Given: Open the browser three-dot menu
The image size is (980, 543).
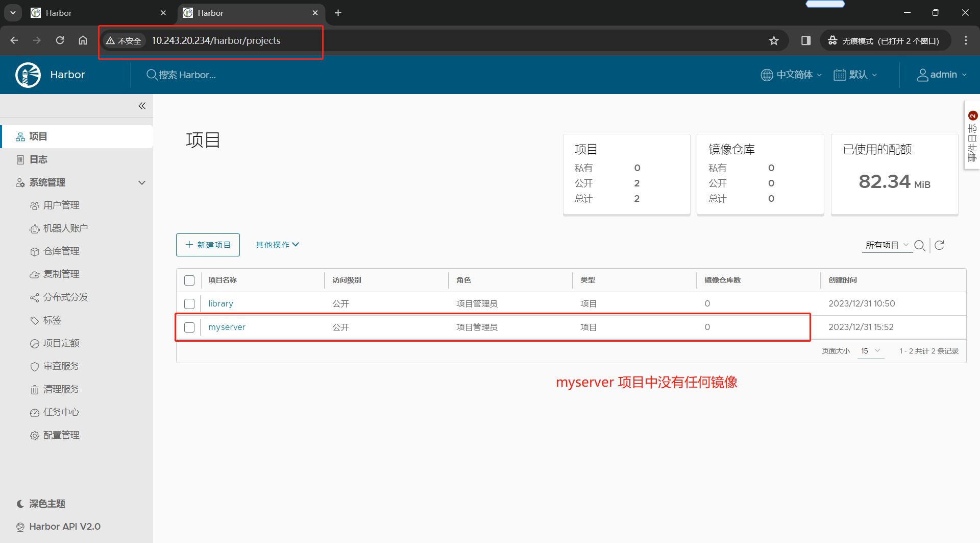Looking at the screenshot, I should [966, 41].
